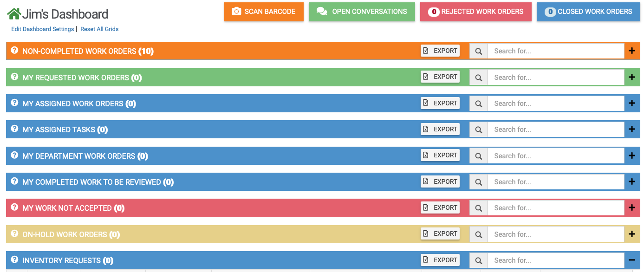
Task: Open the Open Conversations button
Action: point(362,12)
